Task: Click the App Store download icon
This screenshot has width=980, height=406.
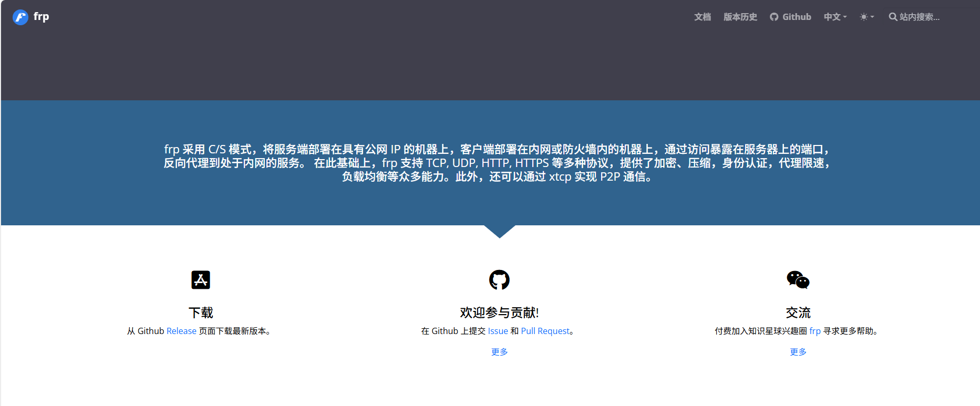Action: pyautogui.click(x=201, y=280)
